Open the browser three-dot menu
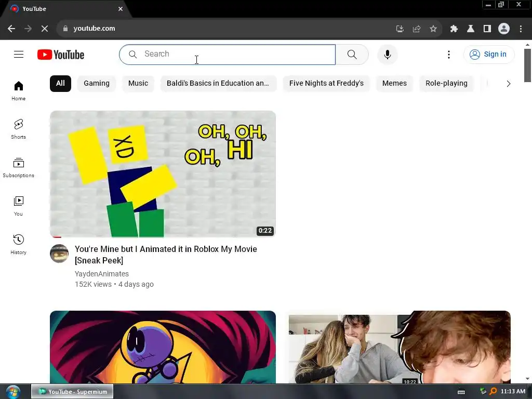The height and width of the screenshot is (399, 532). (521, 29)
